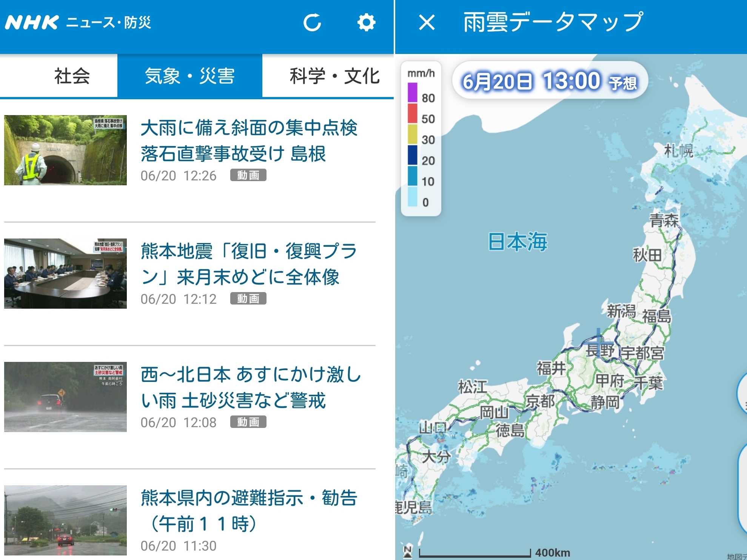Tap the red 50 mm/h legend swatch
The width and height of the screenshot is (747, 560).
click(413, 114)
